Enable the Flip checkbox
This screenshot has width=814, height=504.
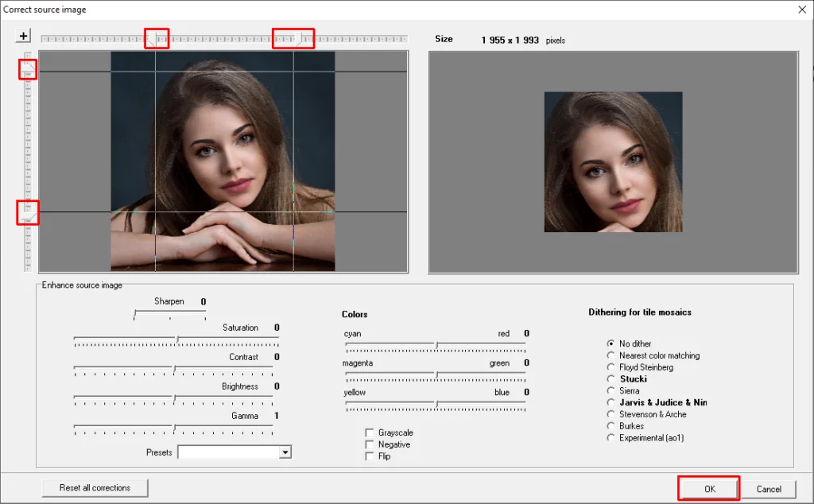[369, 456]
